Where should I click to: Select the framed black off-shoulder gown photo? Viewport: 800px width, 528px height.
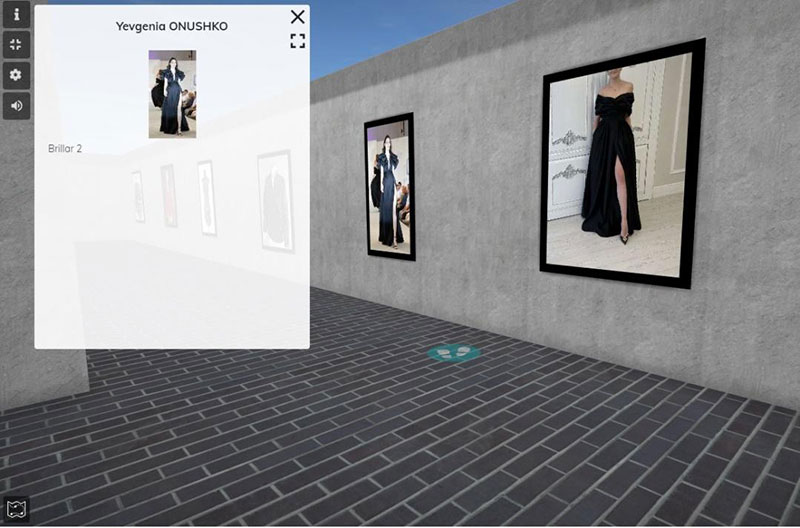(622, 163)
